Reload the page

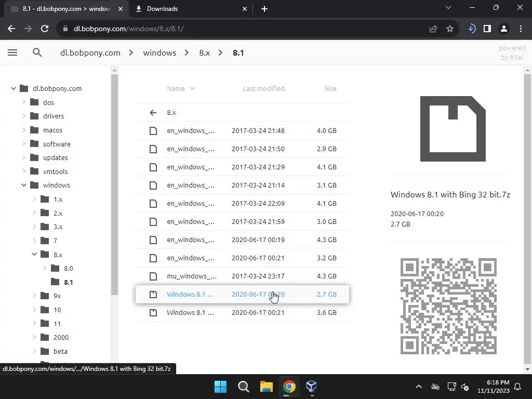45,29
